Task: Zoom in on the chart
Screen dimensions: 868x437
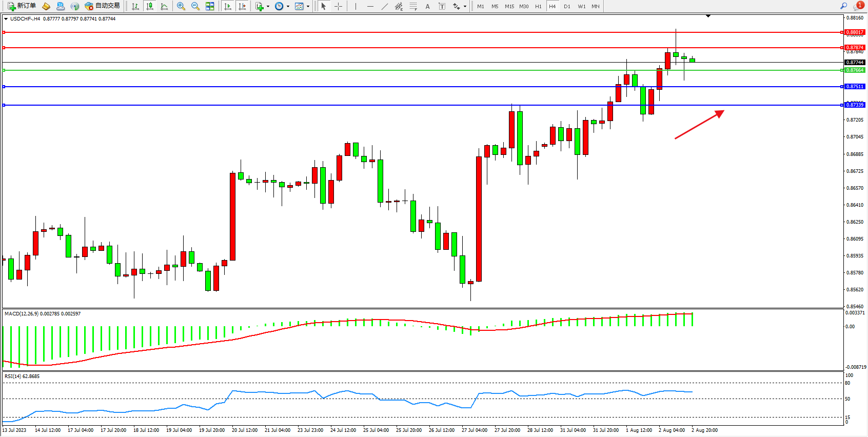Action: tap(181, 6)
